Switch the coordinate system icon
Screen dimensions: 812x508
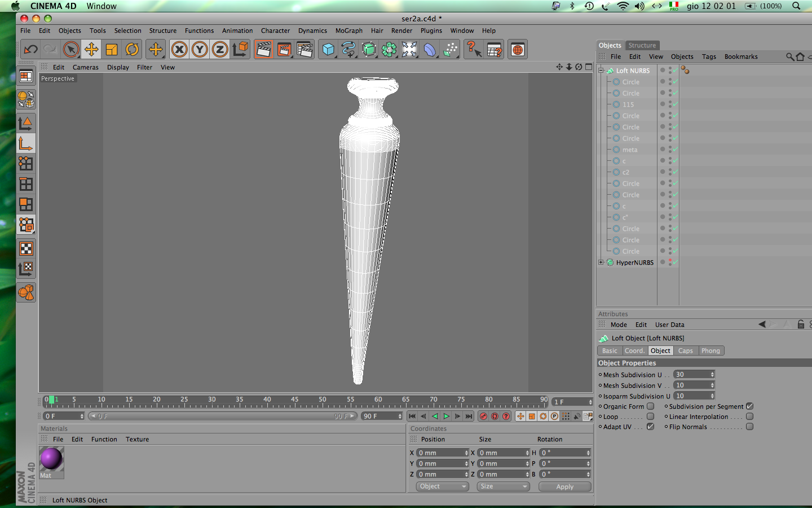point(240,50)
